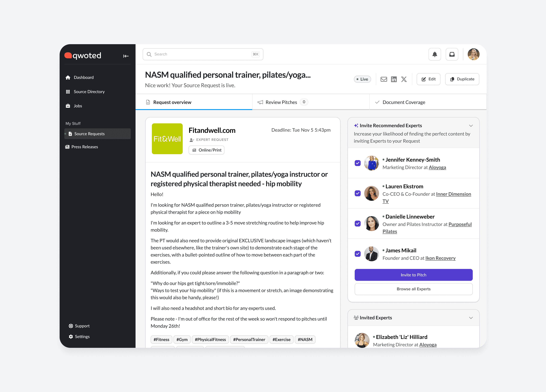Share request on X icon
The height and width of the screenshot is (392, 546).
click(x=404, y=79)
